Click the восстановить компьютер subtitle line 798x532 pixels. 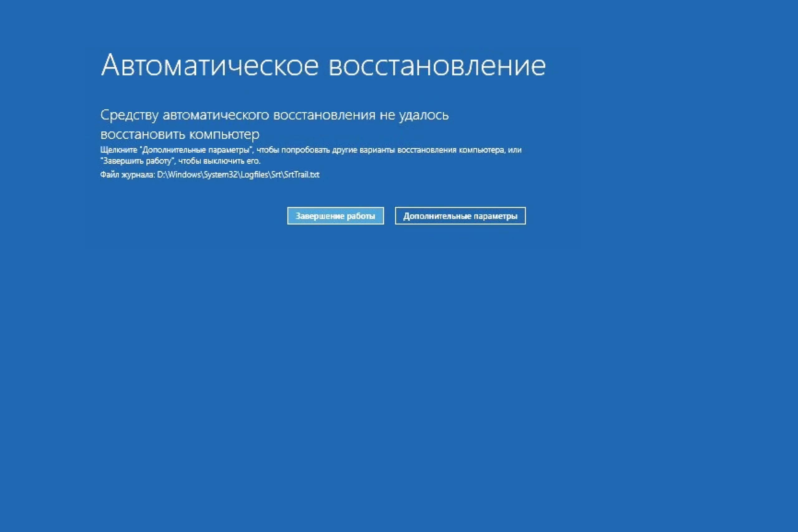[x=180, y=135]
